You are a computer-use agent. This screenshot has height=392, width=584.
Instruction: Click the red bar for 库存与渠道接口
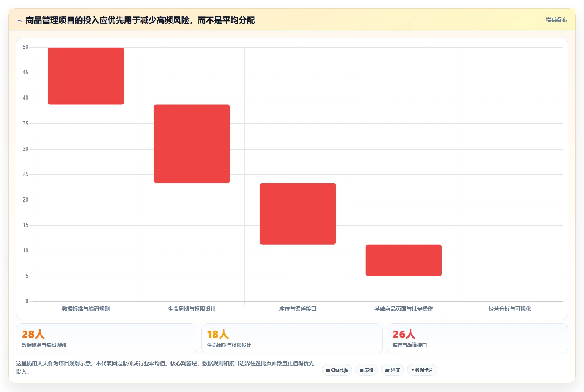[298, 214]
